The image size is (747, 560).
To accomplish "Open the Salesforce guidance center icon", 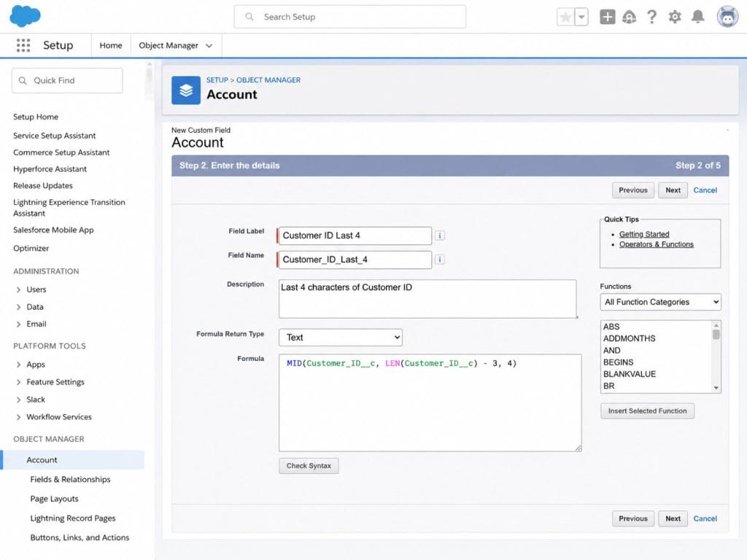I will (629, 17).
